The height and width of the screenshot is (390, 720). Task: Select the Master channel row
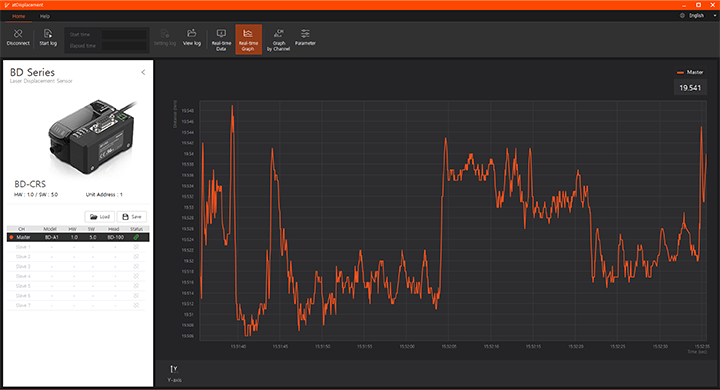click(x=78, y=237)
